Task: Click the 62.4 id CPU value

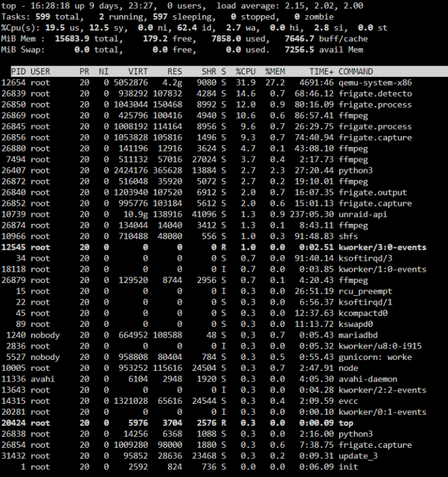Action: [x=187, y=28]
